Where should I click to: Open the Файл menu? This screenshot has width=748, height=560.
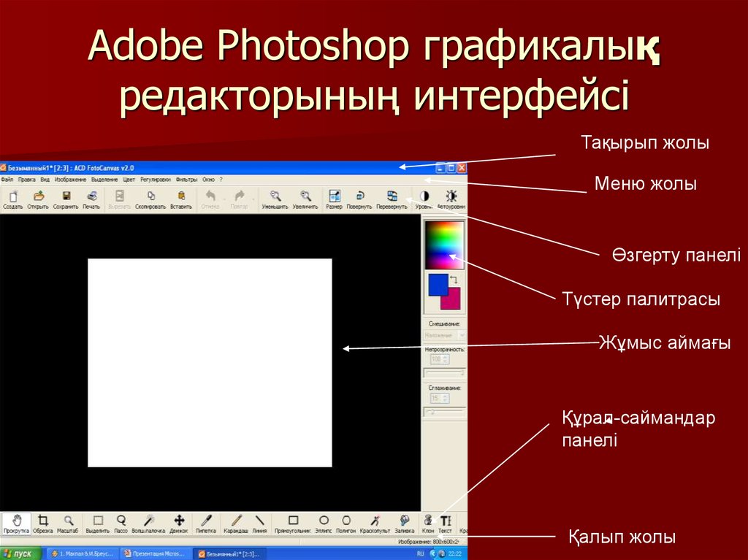[x=7, y=180]
